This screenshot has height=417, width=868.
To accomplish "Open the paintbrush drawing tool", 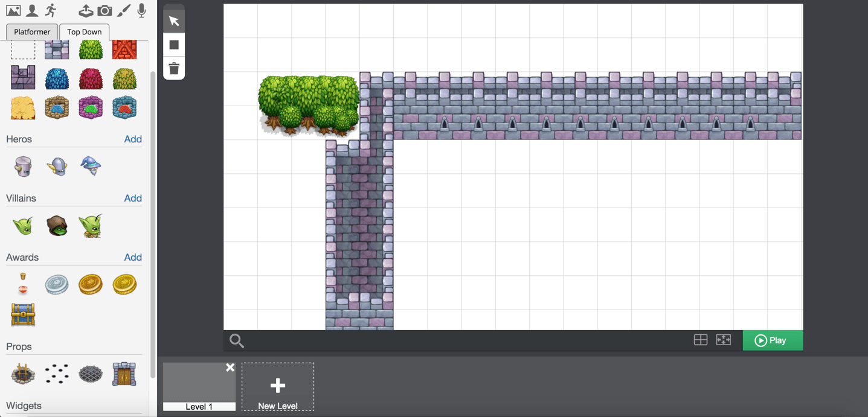I will pyautogui.click(x=123, y=10).
